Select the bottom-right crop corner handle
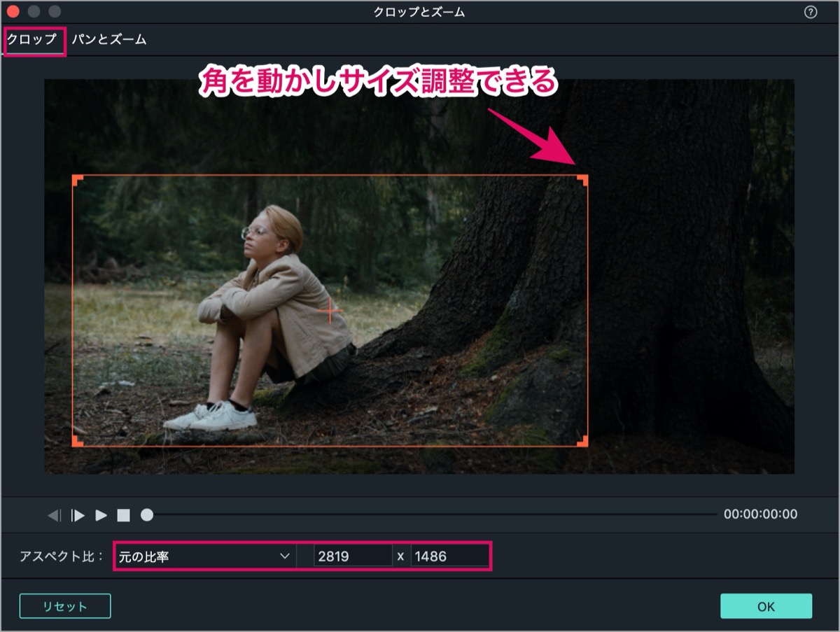The width and height of the screenshot is (840, 632). pyautogui.click(x=582, y=441)
